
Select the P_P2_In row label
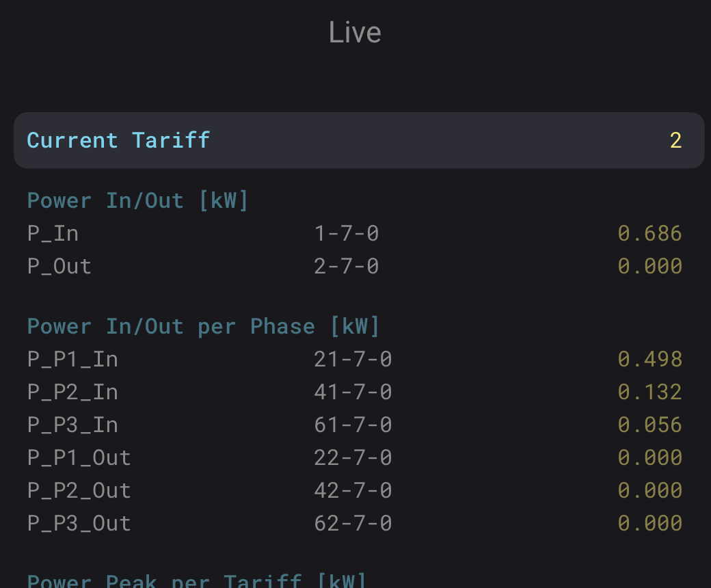tap(72, 392)
